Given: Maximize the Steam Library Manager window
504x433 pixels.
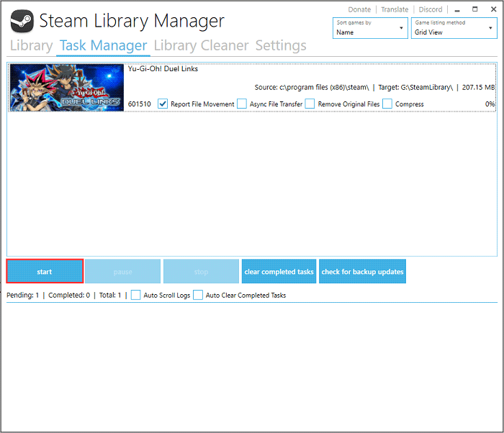Looking at the screenshot, I should coord(474,9).
